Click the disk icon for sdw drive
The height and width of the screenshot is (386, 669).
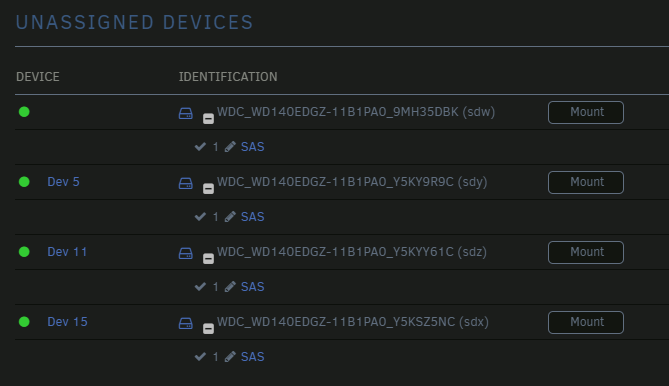(x=186, y=113)
